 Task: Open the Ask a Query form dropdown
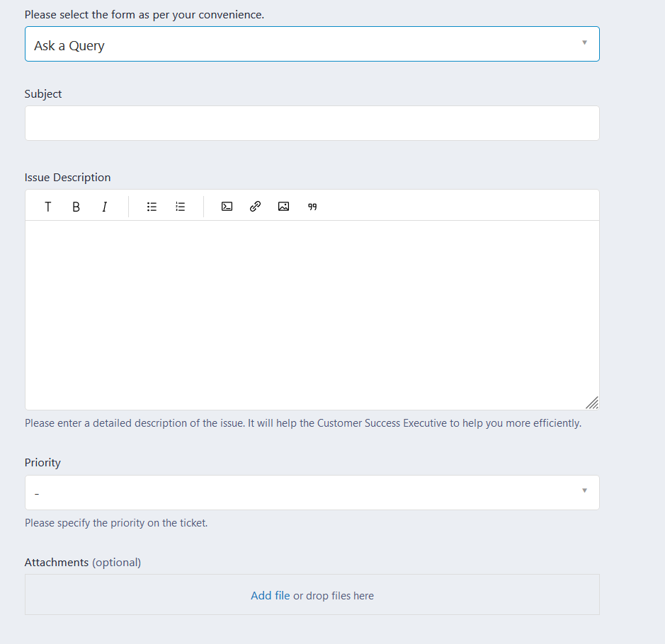pos(312,44)
